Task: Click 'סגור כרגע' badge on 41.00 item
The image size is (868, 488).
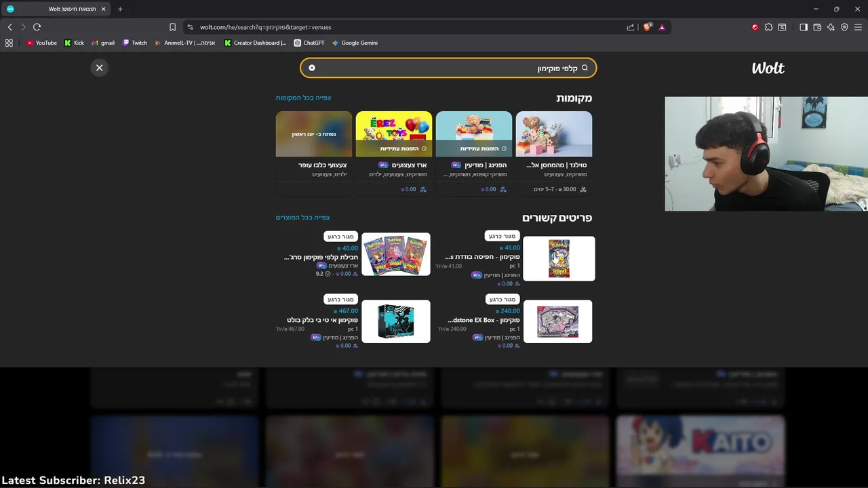Action: pyautogui.click(x=502, y=236)
